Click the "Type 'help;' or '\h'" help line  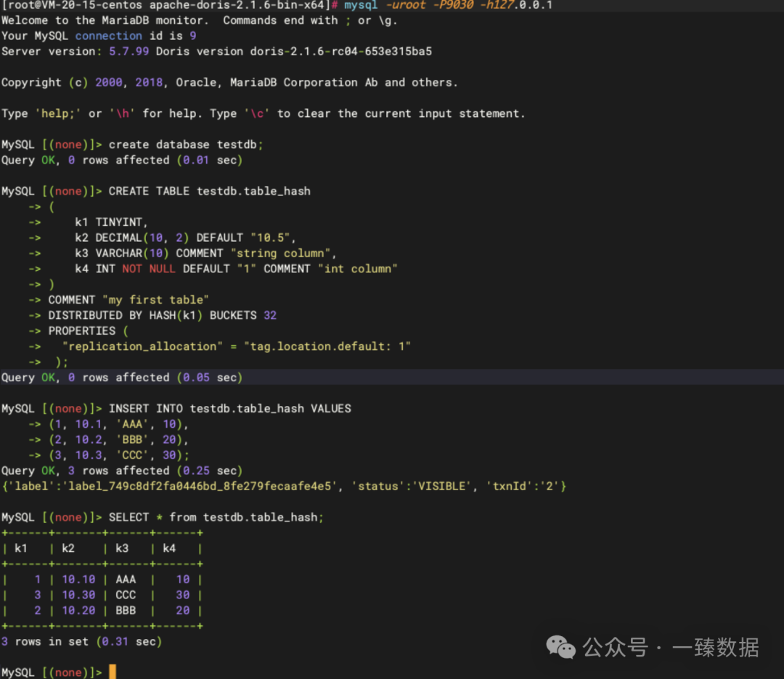[263, 113]
